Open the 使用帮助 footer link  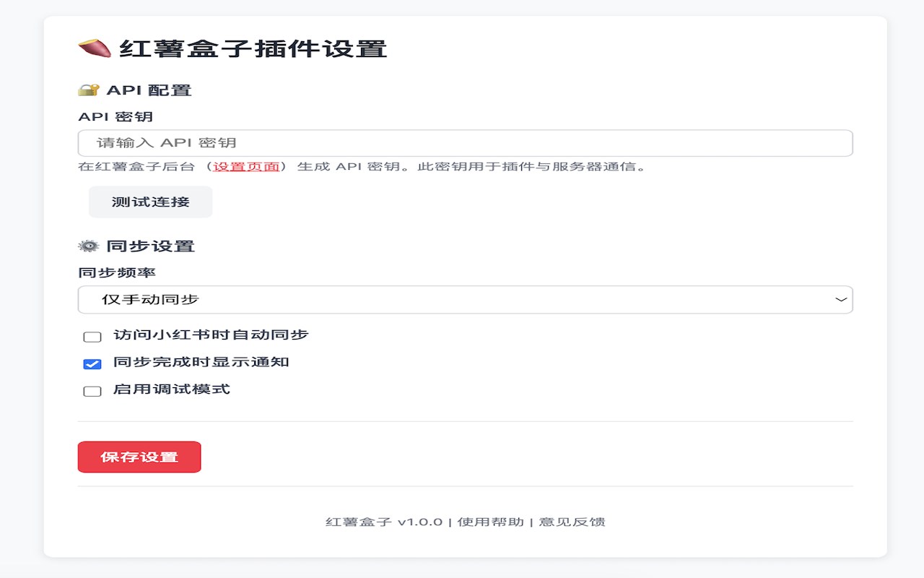(491, 522)
